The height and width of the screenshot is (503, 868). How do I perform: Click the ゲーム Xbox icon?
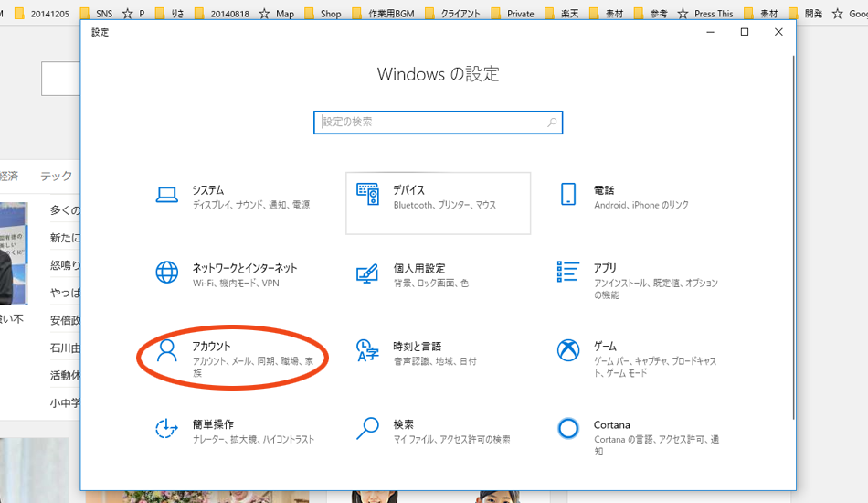[x=568, y=350]
